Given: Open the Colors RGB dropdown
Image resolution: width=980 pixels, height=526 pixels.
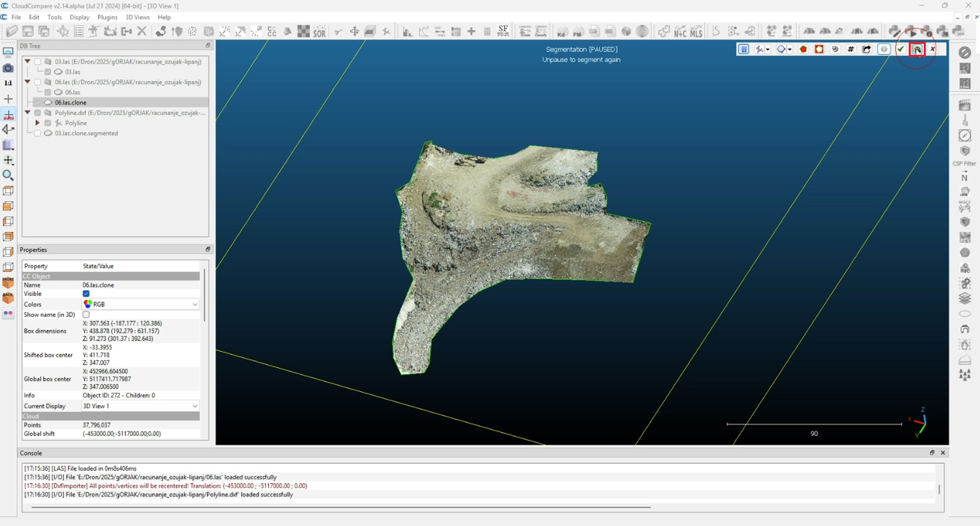Looking at the screenshot, I should coord(140,304).
